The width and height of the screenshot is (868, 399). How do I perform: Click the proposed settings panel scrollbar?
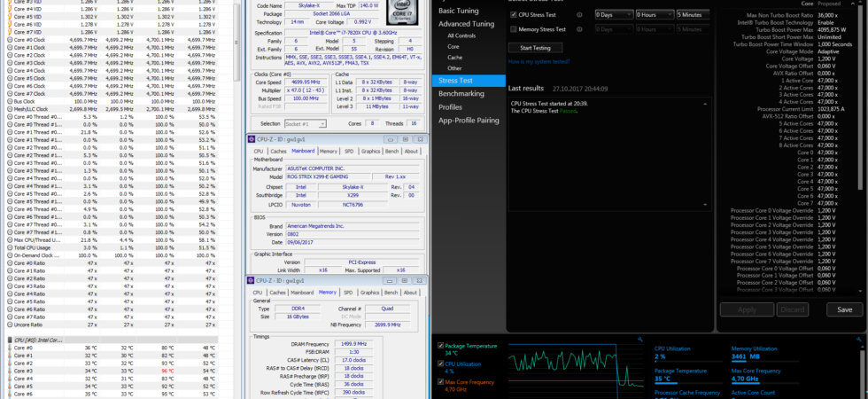[860, 99]
